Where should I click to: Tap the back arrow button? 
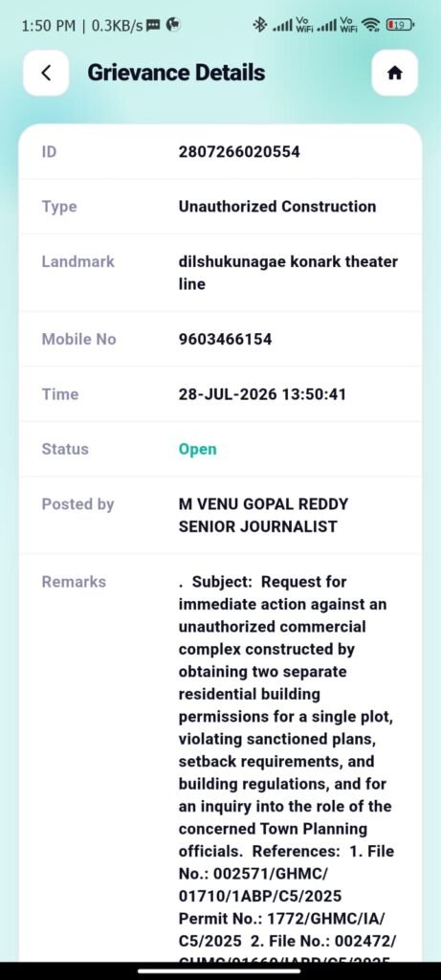point(46,73)
